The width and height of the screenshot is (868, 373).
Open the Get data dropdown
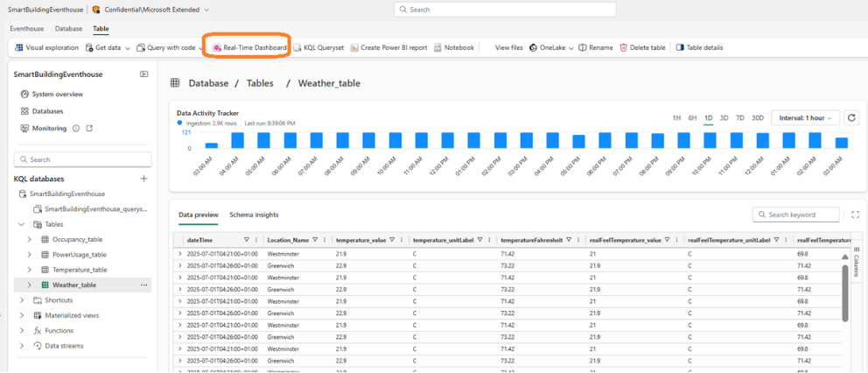108,47
